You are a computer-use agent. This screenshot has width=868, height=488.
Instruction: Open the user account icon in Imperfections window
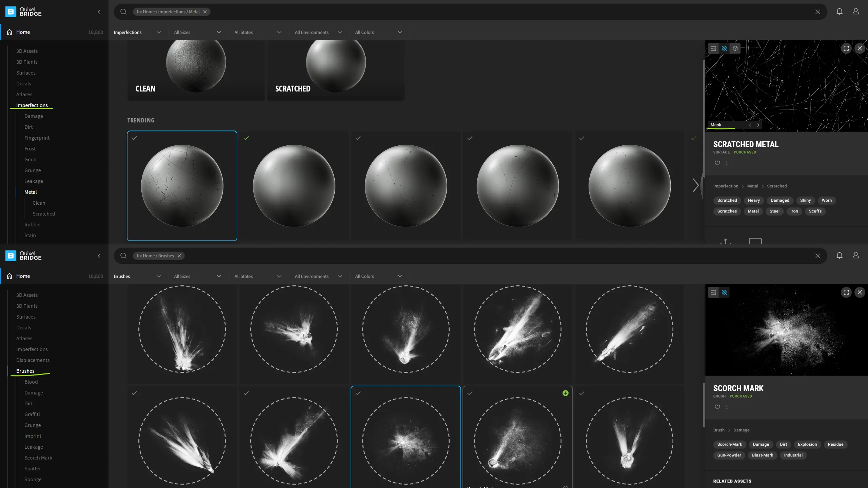pos(855,12)
